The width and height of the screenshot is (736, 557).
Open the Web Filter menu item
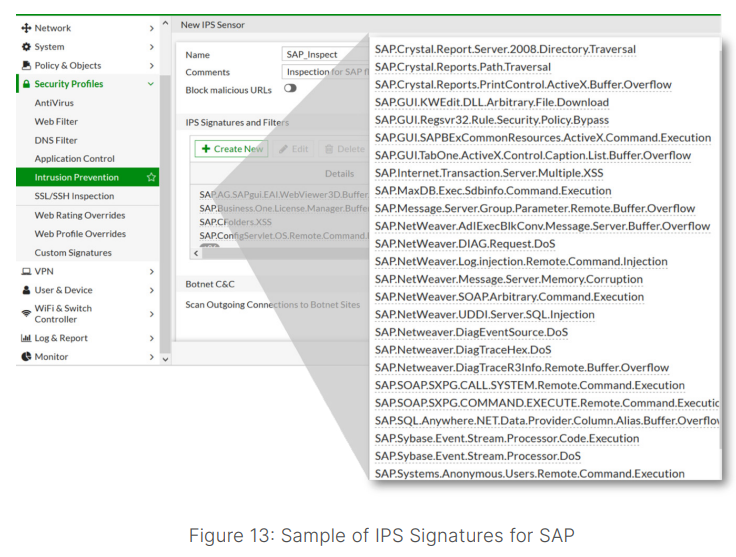[56, 122]
